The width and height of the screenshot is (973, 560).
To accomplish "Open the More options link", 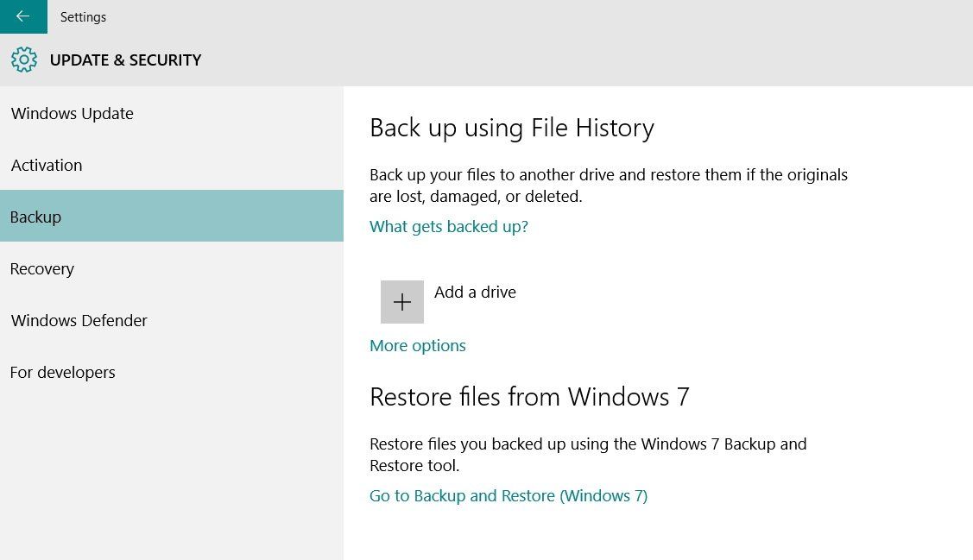I will (418, 345).
